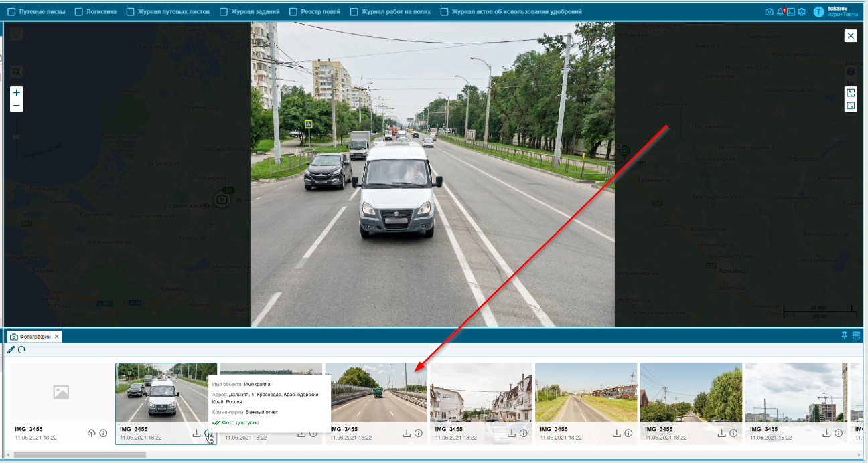Open the console terminal icon in header
The width and height of the screenshot is (868, 463).
click(x=790, y=12)
